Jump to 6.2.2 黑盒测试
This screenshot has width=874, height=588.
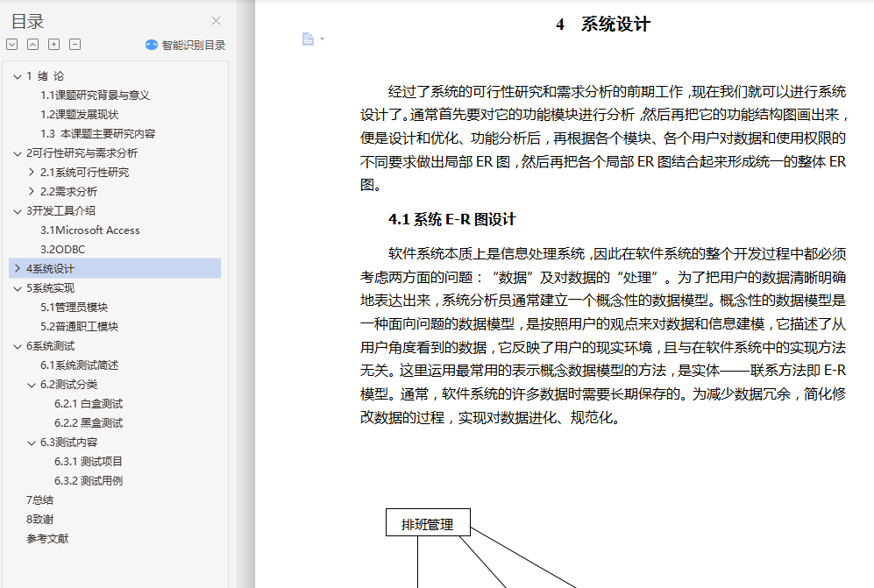(x=89, y=423)
